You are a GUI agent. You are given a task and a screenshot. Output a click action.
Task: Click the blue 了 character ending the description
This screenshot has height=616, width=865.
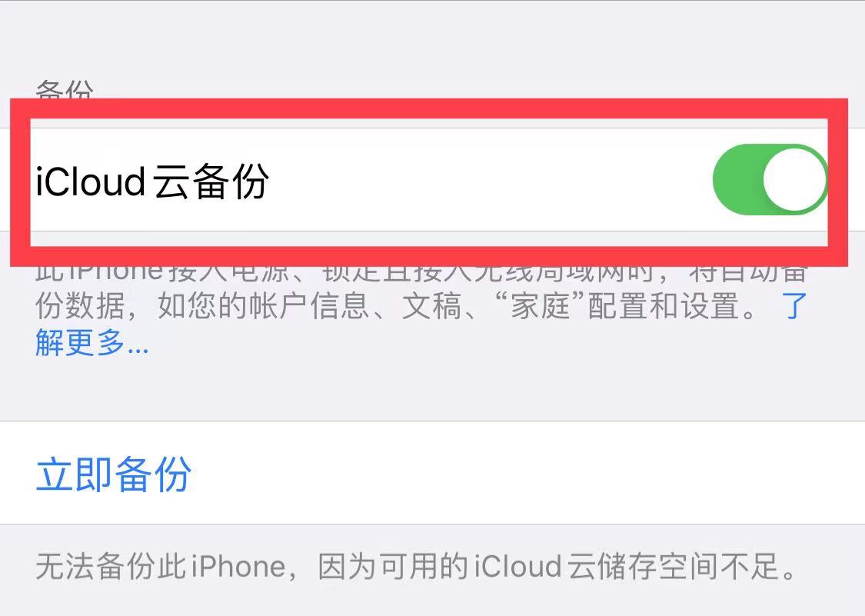(x=793, y=305)
